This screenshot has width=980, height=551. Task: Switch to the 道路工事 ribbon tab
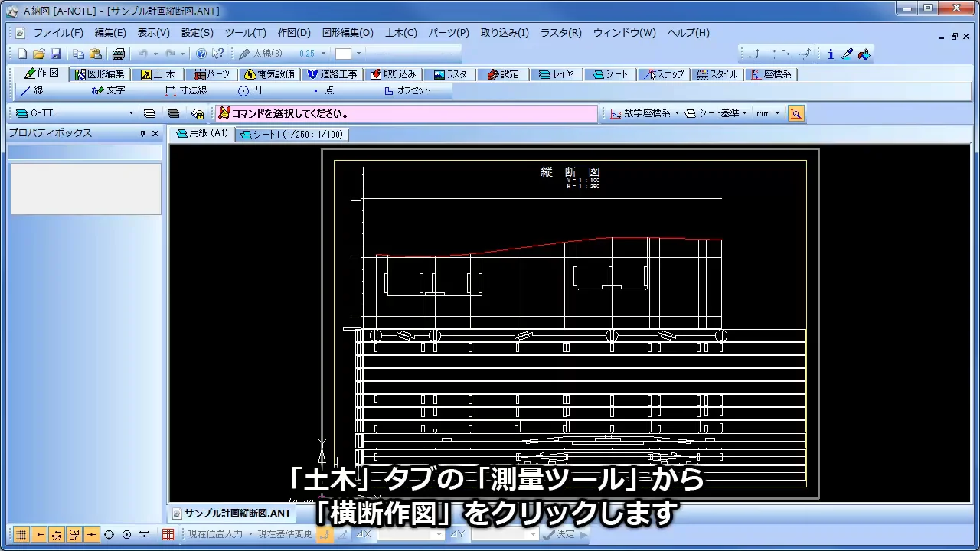(332, 74)
